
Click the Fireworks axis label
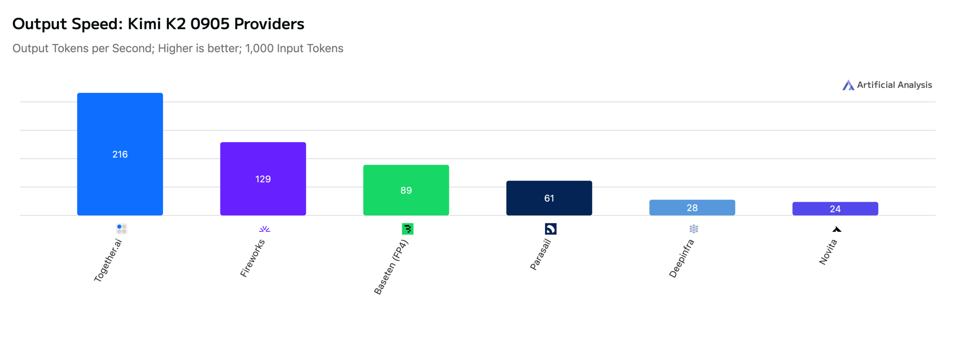(253, 258)
